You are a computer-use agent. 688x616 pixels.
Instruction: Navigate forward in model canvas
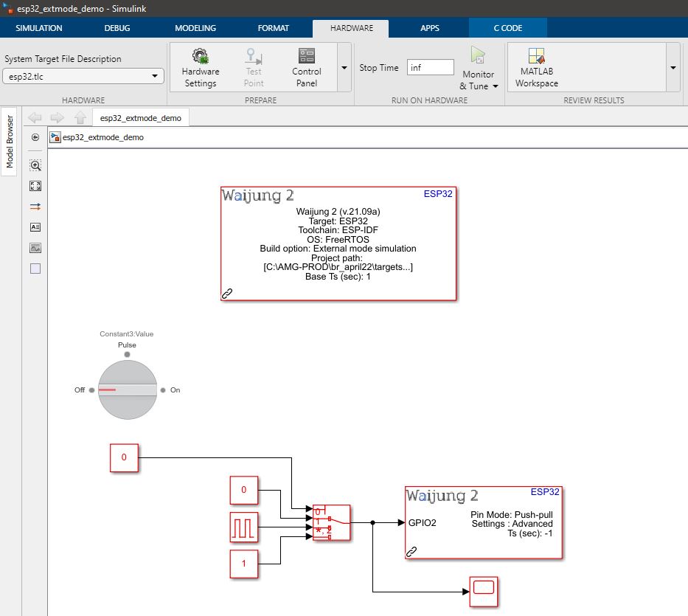pyautogui.click(x=57, y=118)
